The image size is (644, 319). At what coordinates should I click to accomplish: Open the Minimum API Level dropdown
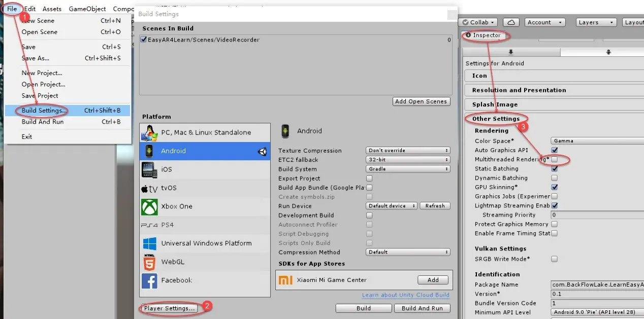(x=597, y=312)
